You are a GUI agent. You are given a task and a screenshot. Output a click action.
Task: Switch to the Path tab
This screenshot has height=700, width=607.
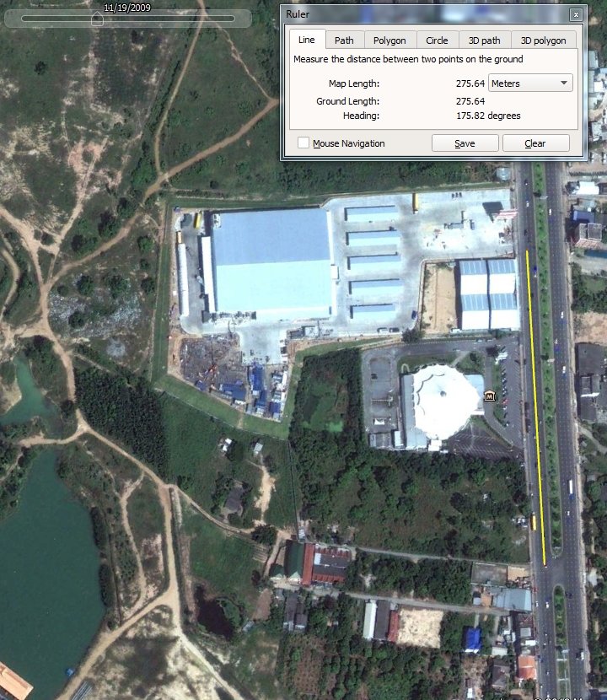(x=344, y=40)
